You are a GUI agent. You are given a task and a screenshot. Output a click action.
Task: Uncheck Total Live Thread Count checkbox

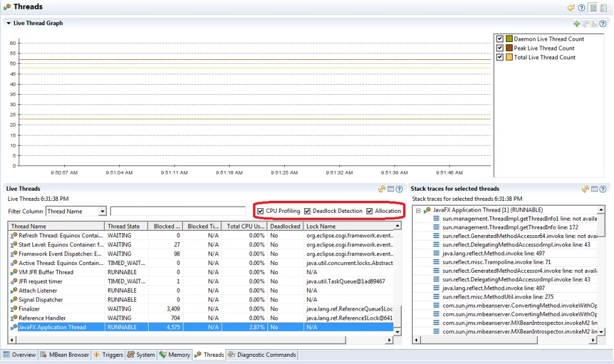click(x=499, y=57)
